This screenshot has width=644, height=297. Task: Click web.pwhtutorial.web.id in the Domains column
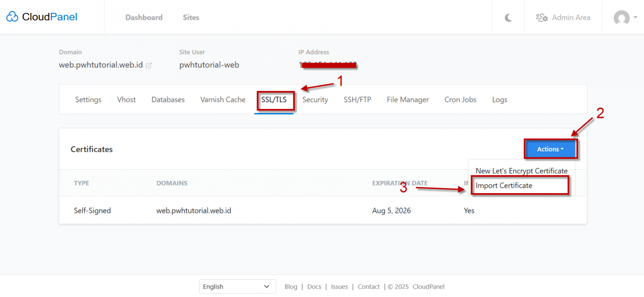click(x=194, y=210)
